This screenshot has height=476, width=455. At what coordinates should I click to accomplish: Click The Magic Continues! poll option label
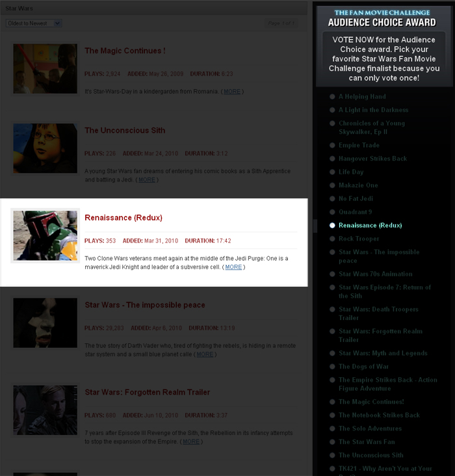click(x=371, y=402)
